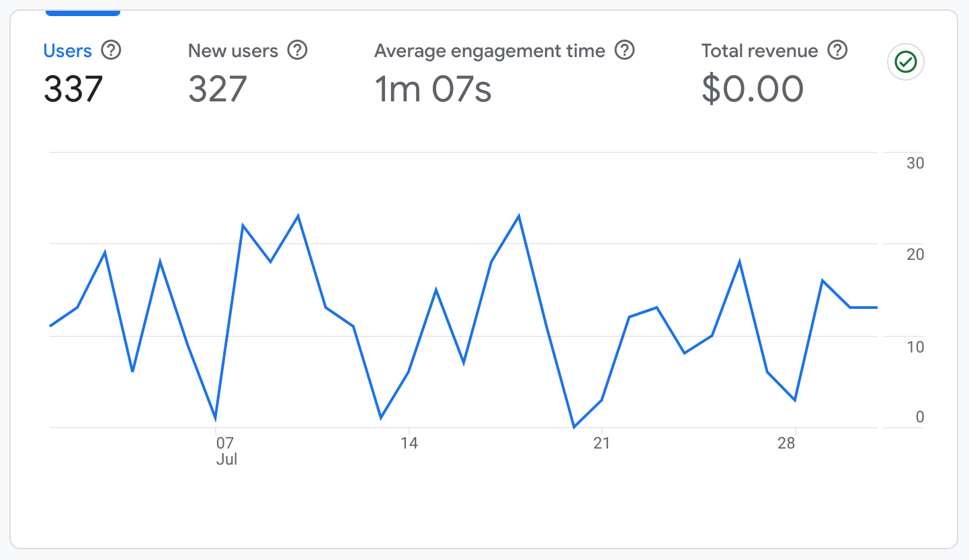Click the 14 date label on the axis

tap(409, 443)
